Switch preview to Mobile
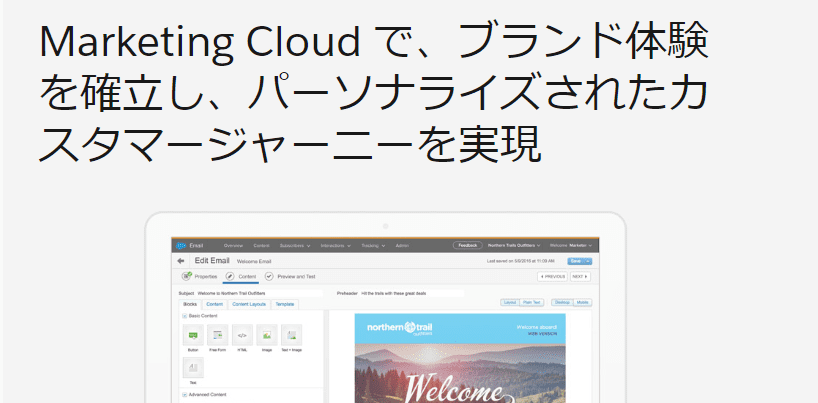This screenshot has height=403, width=818. click(583, 302)
